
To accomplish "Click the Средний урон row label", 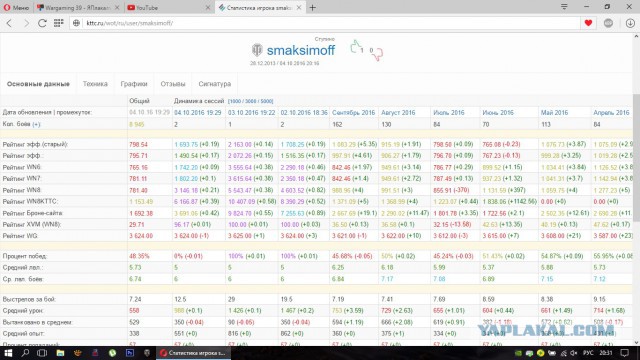I will 23,311.
